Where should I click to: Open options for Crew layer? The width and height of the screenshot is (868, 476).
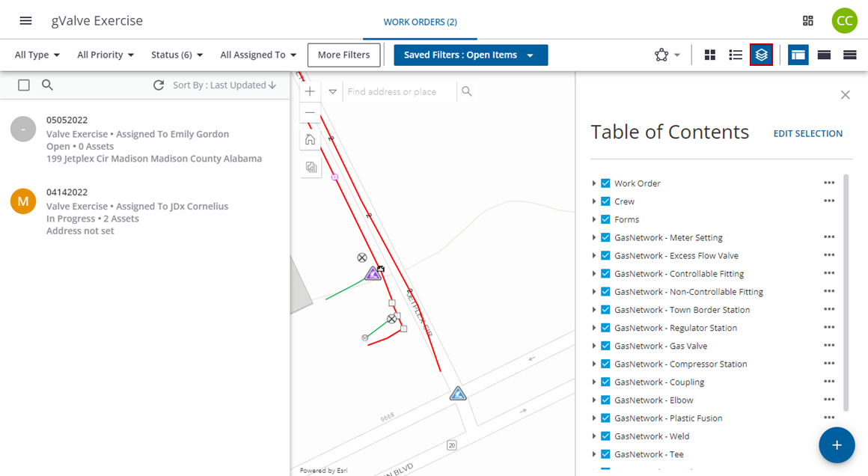pyautogui.click(x=828, y=201)
